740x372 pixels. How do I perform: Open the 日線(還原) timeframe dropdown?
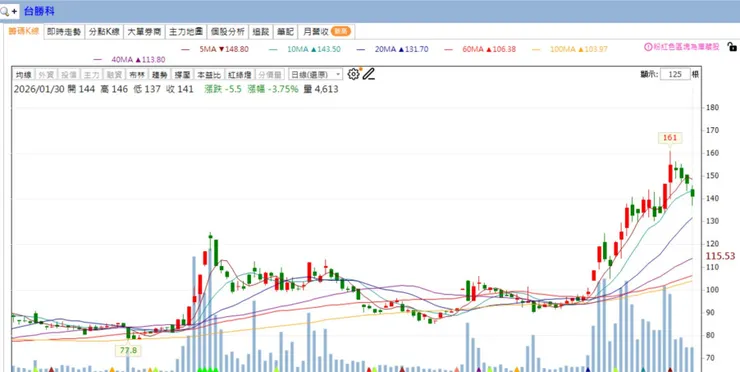(315, 75)
